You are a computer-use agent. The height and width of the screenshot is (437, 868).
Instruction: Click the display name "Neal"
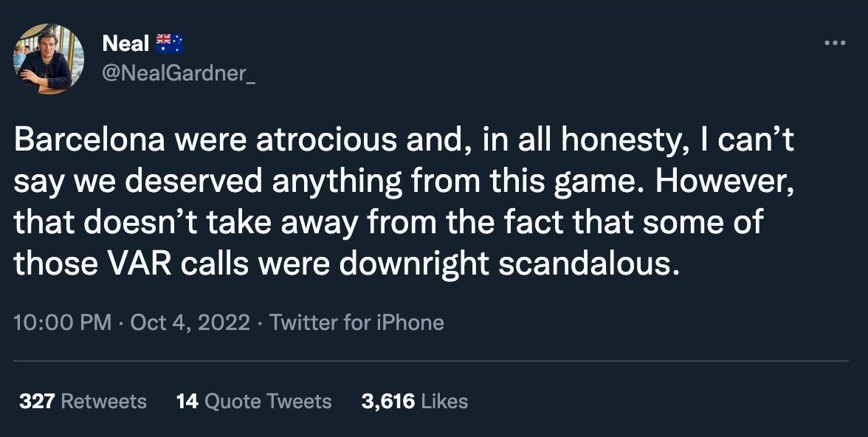125,44
